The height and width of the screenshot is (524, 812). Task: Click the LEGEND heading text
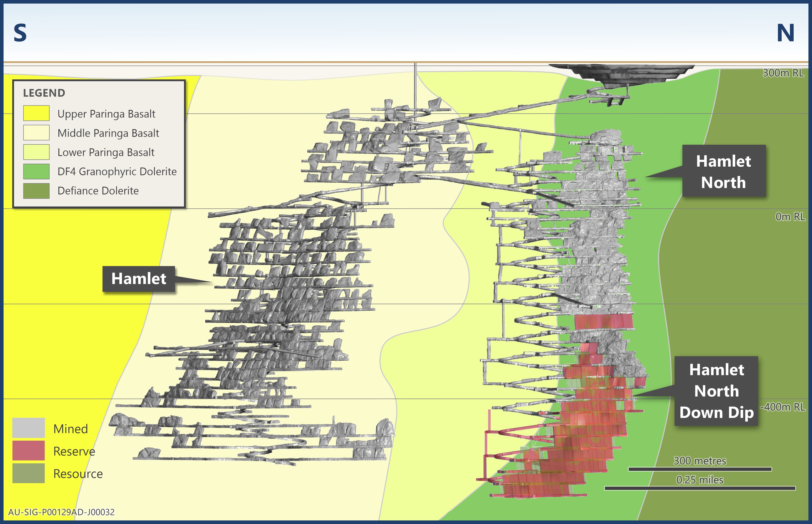coord(44,93)
